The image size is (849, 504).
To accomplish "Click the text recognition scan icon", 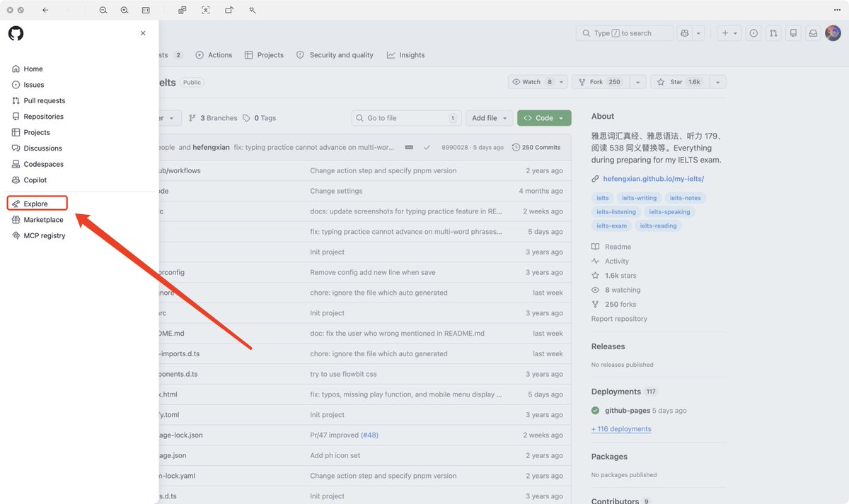I will 206,10.
